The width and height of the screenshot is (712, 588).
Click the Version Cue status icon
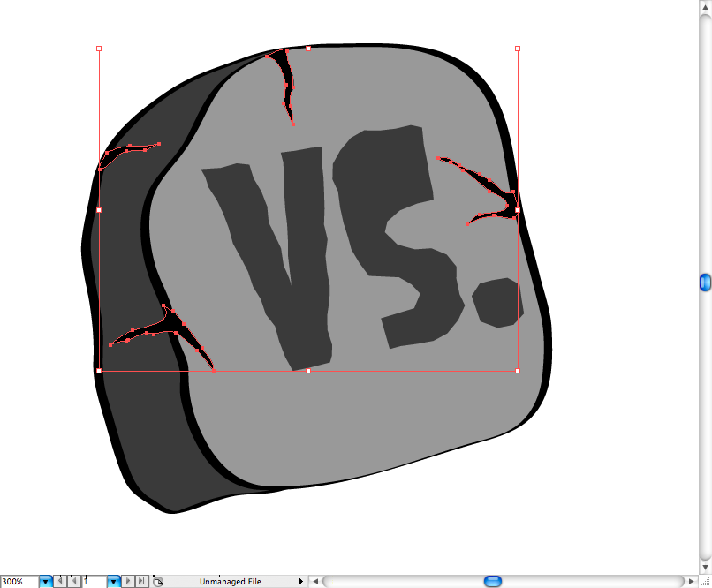[158, 582]
